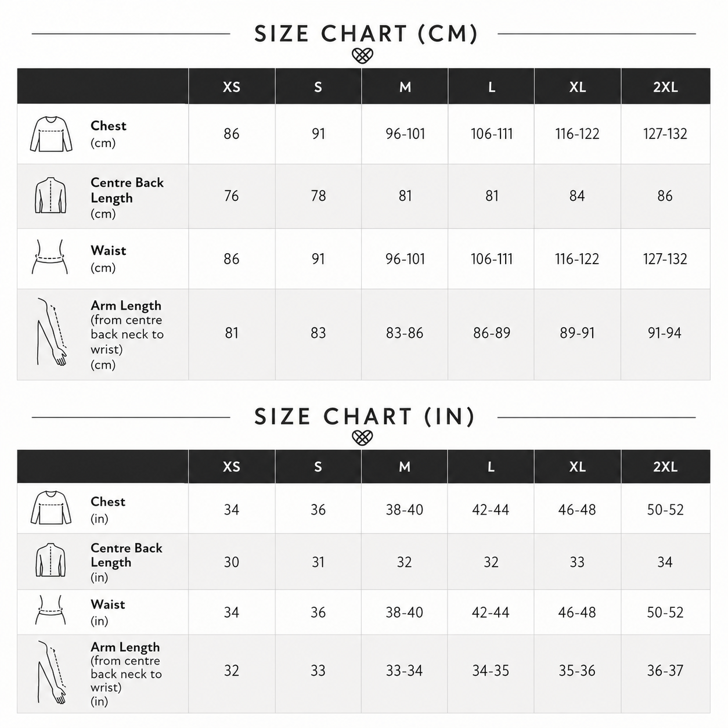Click the heart logo under SIZE CHART (CM)

pyautogui.click(x=362, y=56)
